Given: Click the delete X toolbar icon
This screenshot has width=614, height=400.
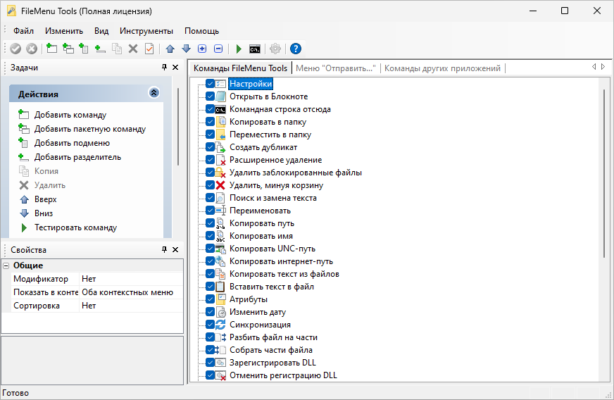Looking at the screenshot, I should click(133, 49).
